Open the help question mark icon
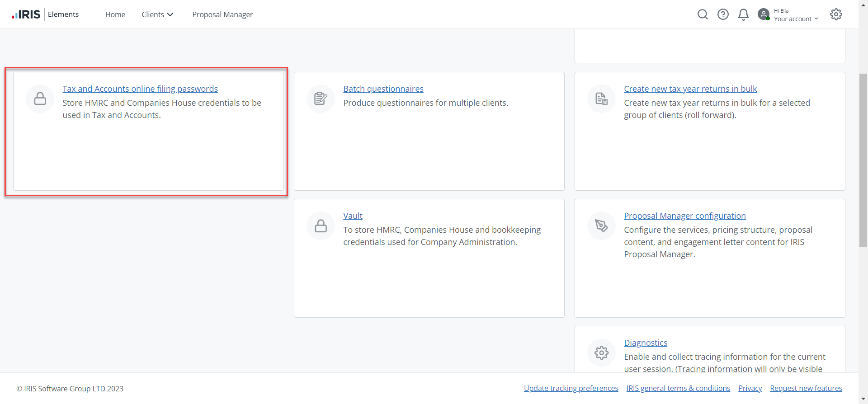Viewport: 868px width, 404px height. coord(723,14)
